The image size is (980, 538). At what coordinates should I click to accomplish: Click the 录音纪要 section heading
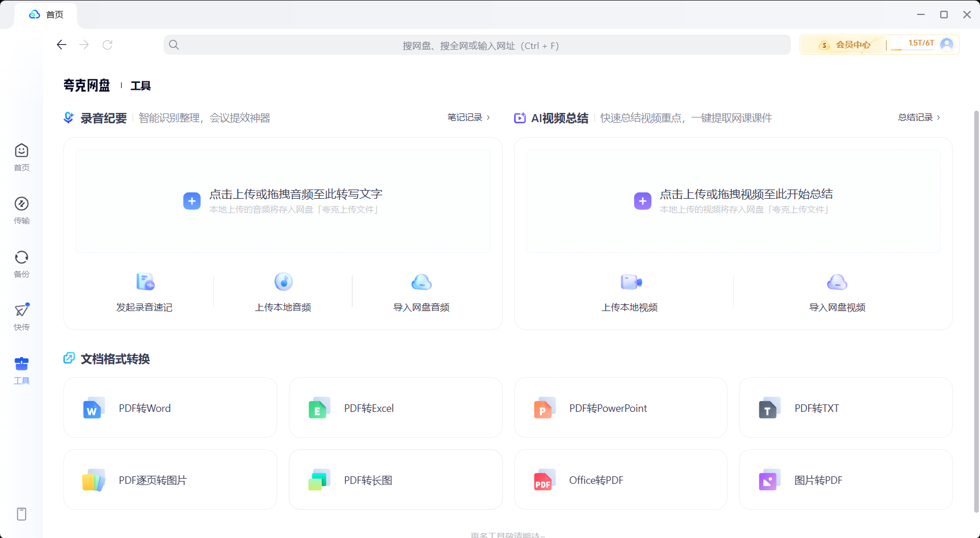103,118
